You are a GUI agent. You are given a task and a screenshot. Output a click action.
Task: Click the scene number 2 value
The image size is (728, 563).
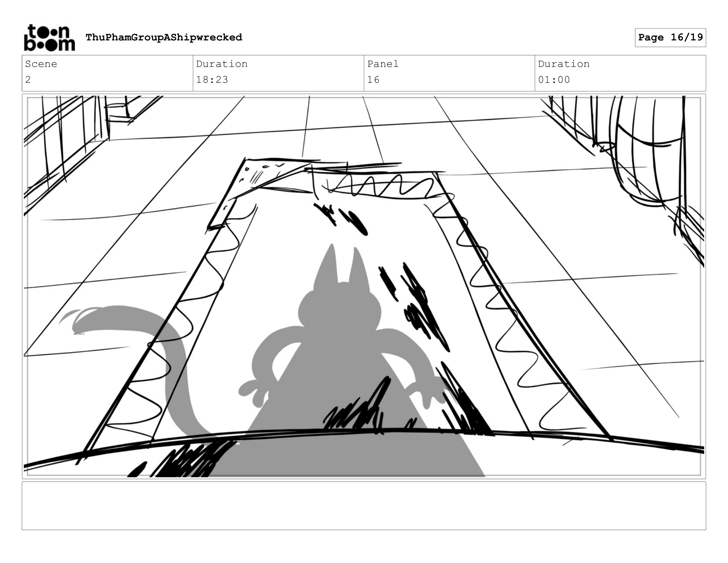(28, 80)
